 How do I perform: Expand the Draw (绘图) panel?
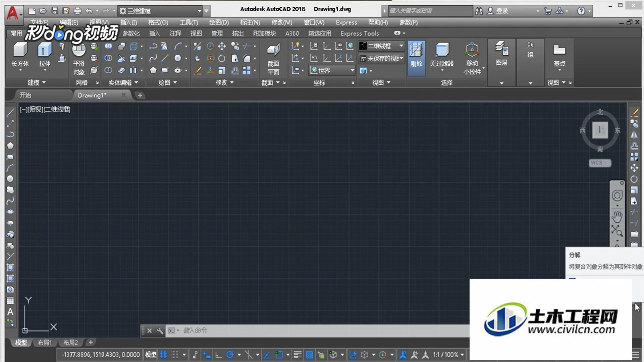click(x=168, y=82)
